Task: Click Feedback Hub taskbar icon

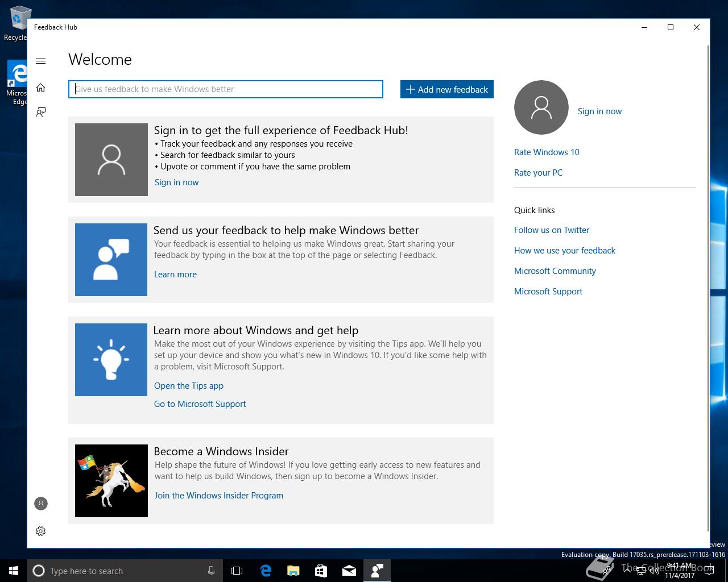Action: [x=377, y=571]
